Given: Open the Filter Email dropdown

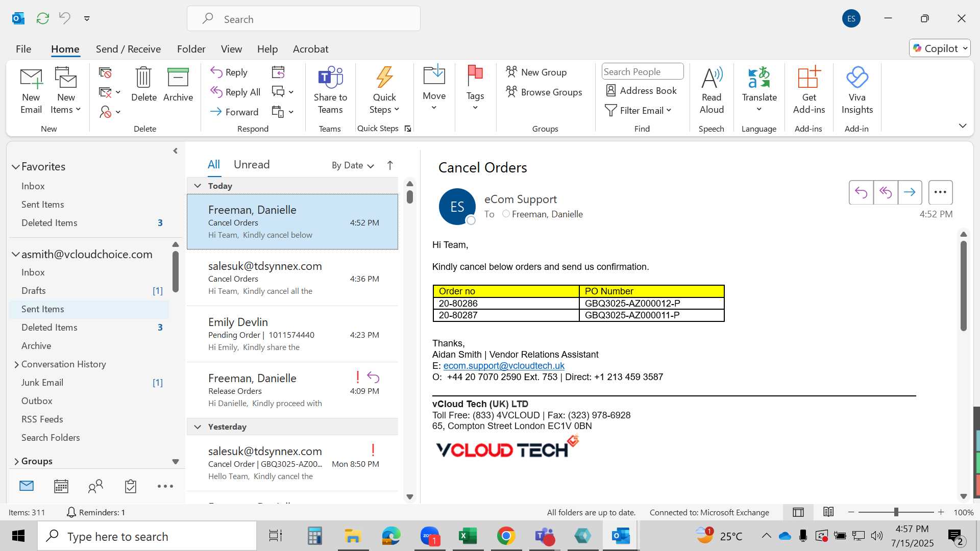Looking at the screenshot, I should 638,110.
